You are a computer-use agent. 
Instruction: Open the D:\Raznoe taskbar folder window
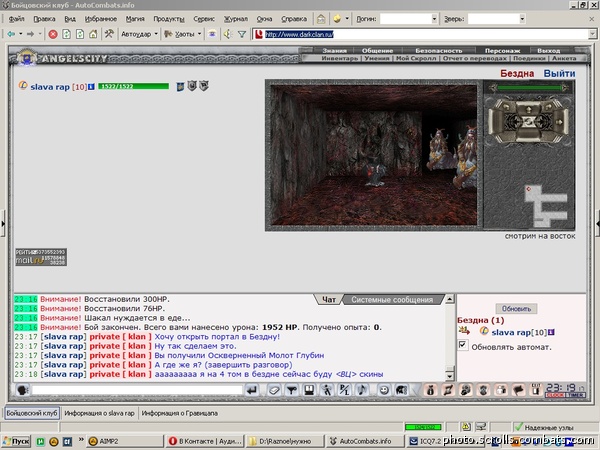tap(285, 442)
